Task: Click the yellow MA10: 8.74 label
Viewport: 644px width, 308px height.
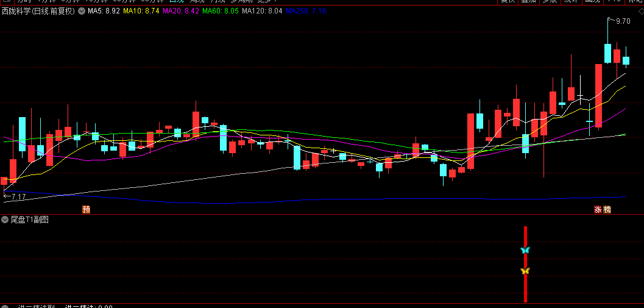Action: pos(141,11)
